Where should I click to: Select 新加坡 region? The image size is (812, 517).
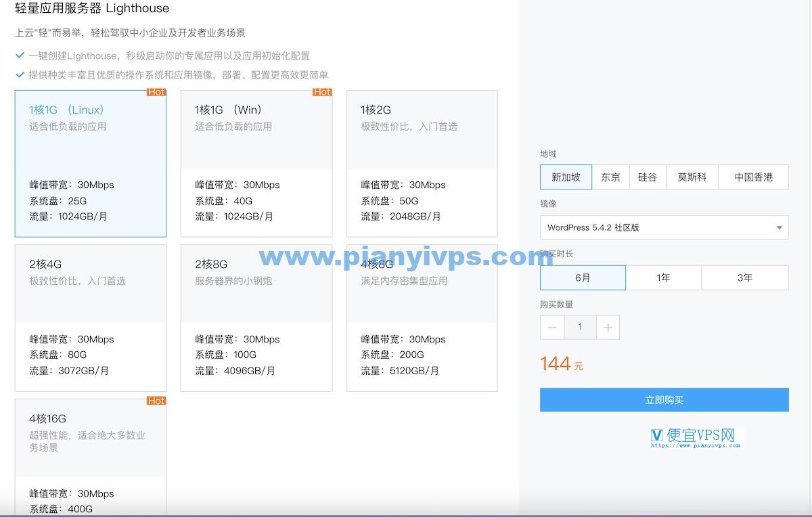[566, 177]
